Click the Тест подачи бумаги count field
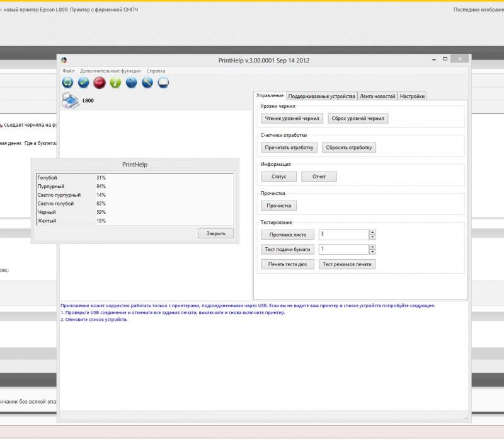Image resolution: width=504 pixels, height=444 pixels. tap(343, 249)
